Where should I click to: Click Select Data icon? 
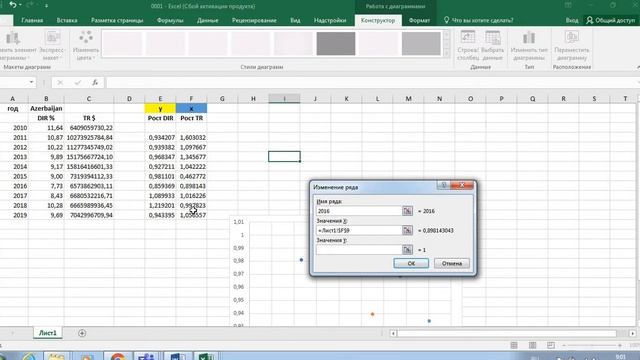pyautogui.click(x=493, y=38)
